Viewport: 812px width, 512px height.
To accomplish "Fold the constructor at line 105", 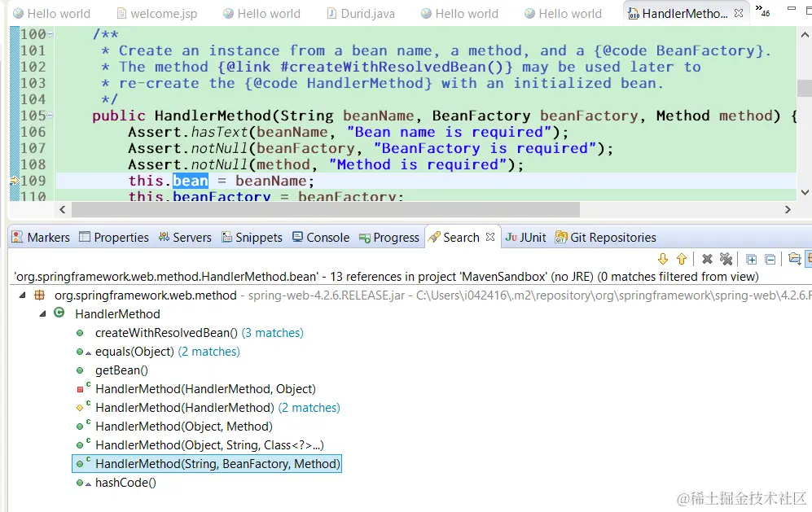I will [x=50, y=116].
